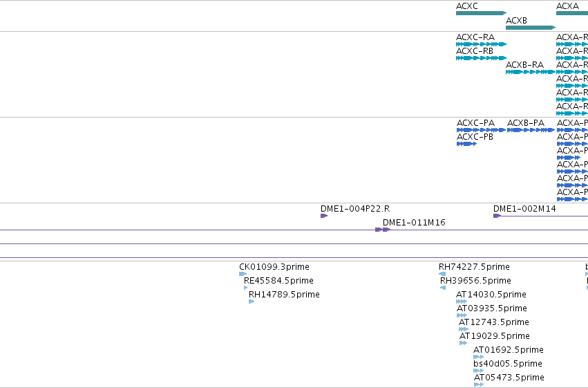Viewport: 588px width, 388px height.
Task: Click the DME1-004P22.R label text
Action: pyautogui.click(x=355, y=209)
